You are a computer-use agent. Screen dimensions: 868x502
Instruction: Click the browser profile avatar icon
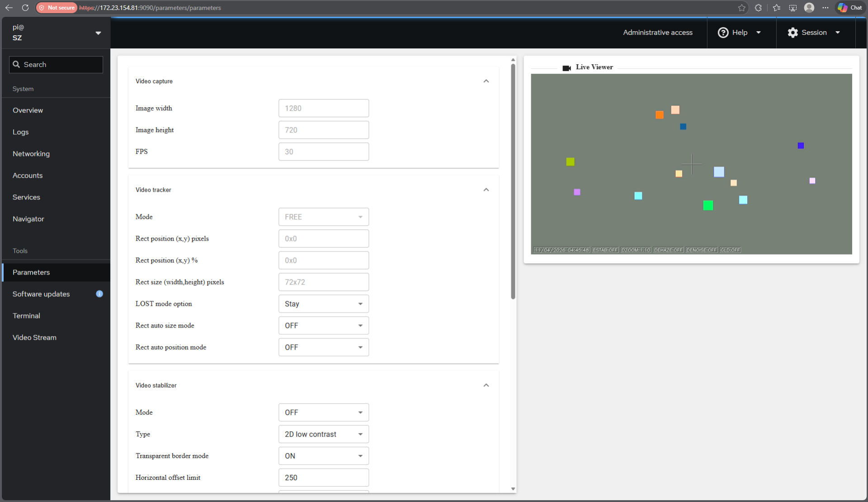coord(809,8)
